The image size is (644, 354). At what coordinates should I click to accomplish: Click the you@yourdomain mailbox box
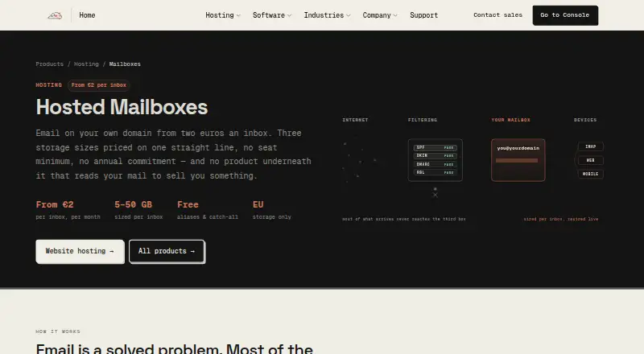click(x=518, y=160)
